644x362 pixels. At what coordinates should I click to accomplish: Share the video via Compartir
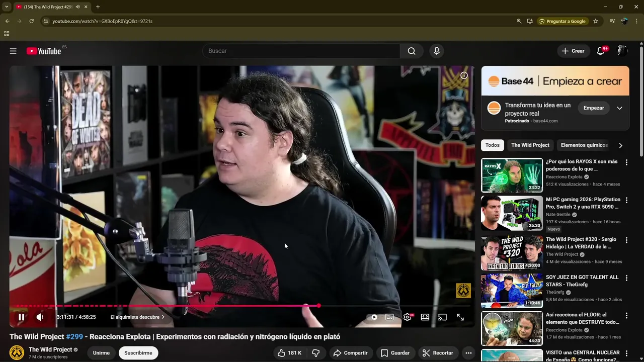[351, 353]
